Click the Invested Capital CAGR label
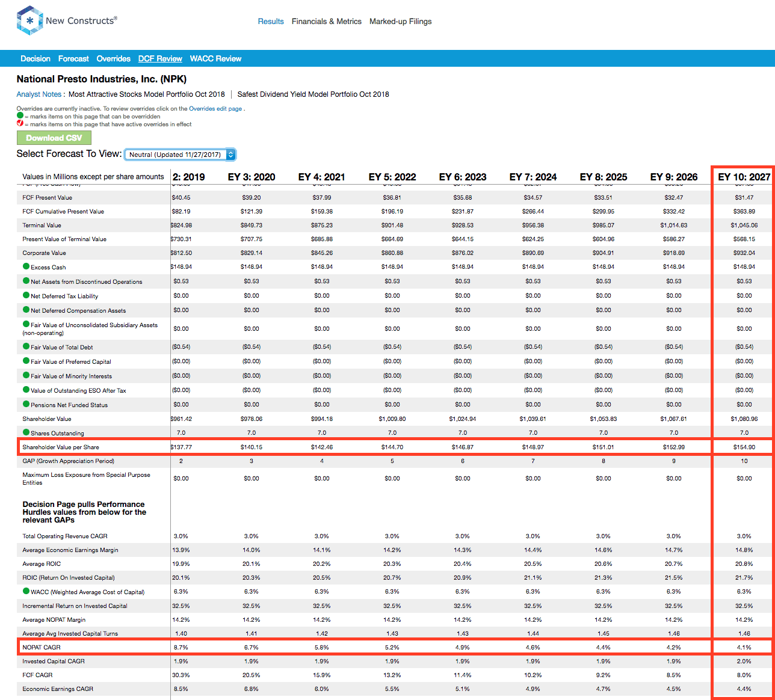The width and height of the screenshot is (775, 700). (54, 661)
